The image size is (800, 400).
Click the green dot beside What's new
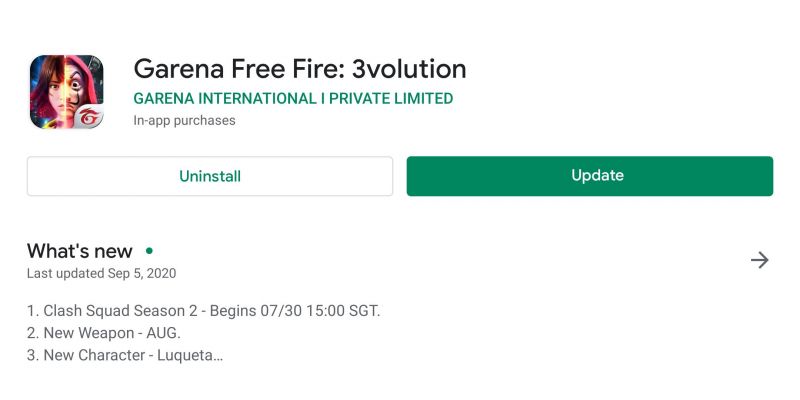149,251
